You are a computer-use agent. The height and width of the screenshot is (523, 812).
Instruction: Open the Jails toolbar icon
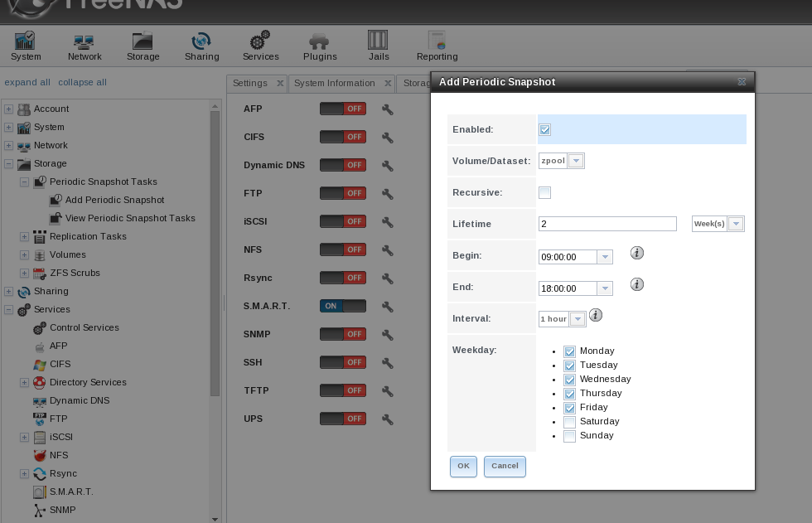point(379,46)
